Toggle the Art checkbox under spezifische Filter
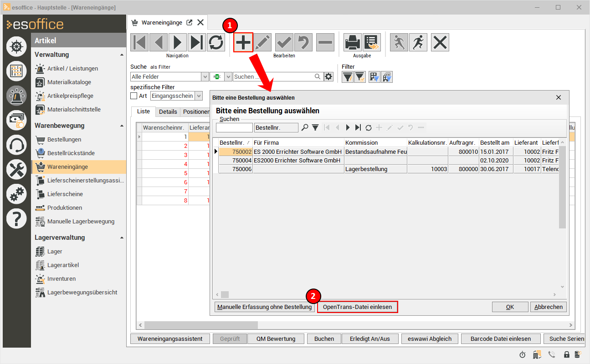Viewport: 590px width, 364px height. click(x=134, y=96)
